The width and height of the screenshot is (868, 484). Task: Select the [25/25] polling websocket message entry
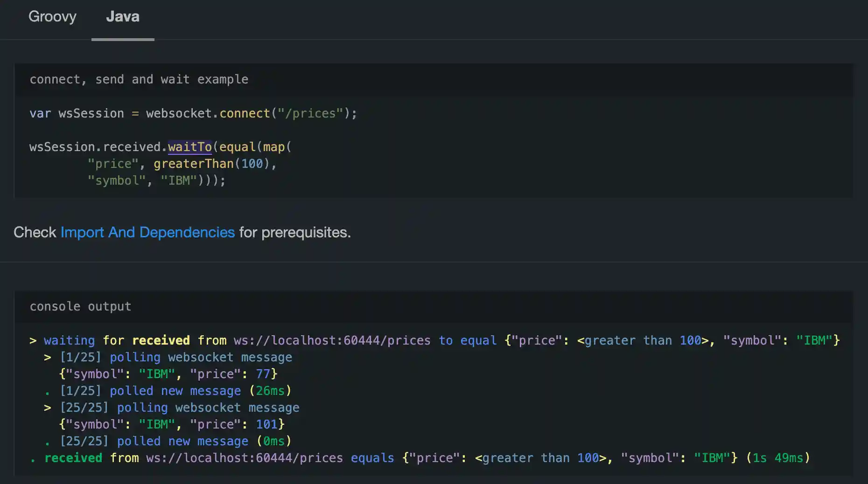(180, 407)
